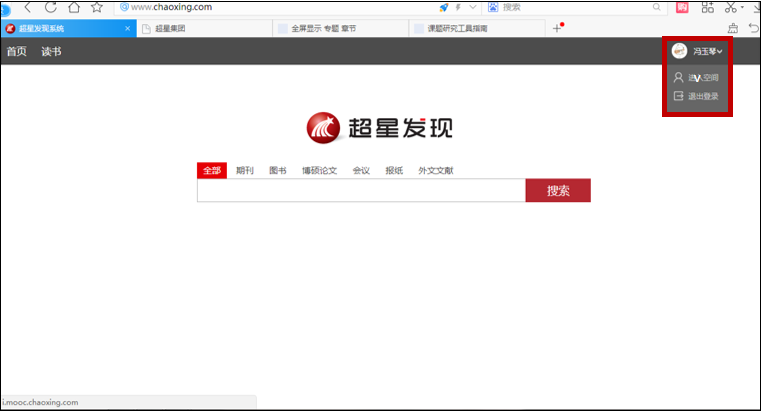Switch to the 课题研究工具指南 tab
This screenshot has height=411, width=762.
(x=477, y=29)
